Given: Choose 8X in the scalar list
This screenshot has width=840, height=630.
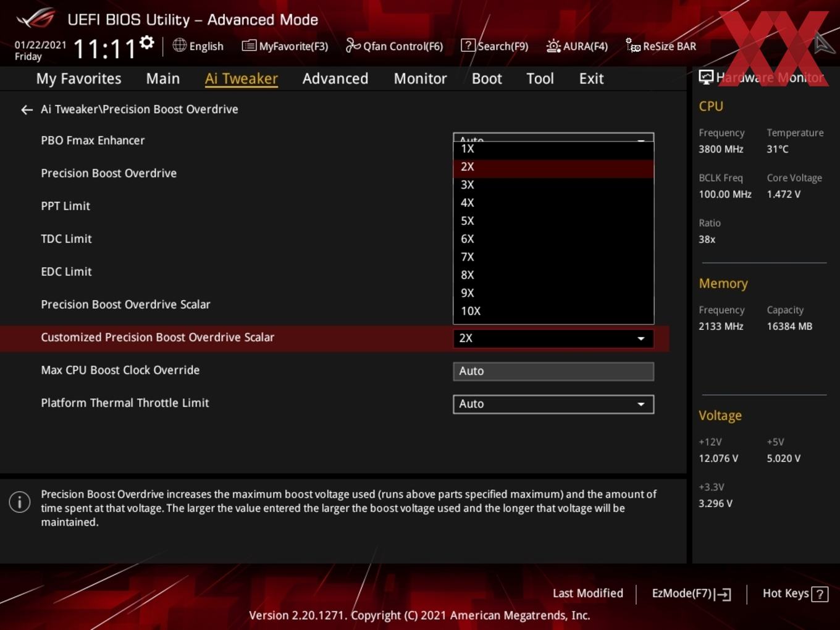Looking at the screenshot, I should click(553, 275).
